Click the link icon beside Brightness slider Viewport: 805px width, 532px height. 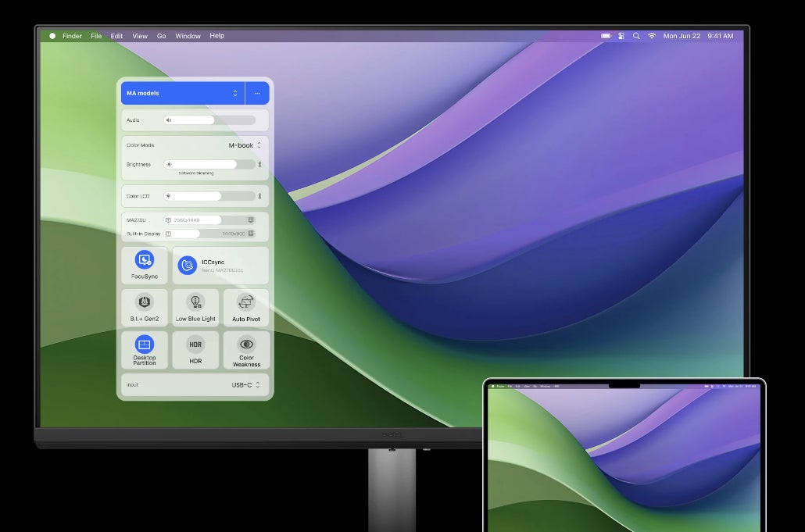(259, 164)
